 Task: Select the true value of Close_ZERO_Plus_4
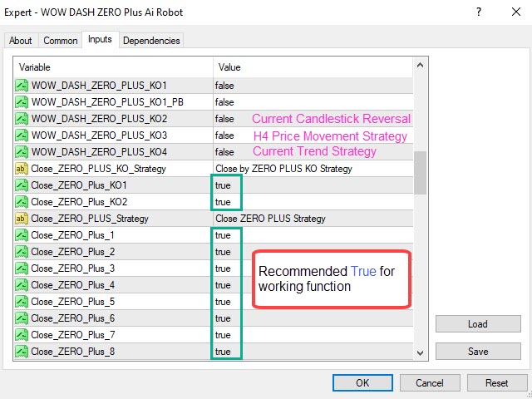(223, 285)
